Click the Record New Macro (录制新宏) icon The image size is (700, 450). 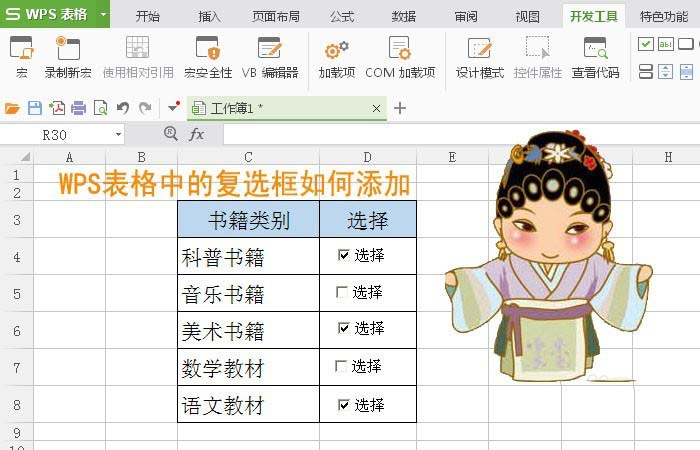pos(67,48)
